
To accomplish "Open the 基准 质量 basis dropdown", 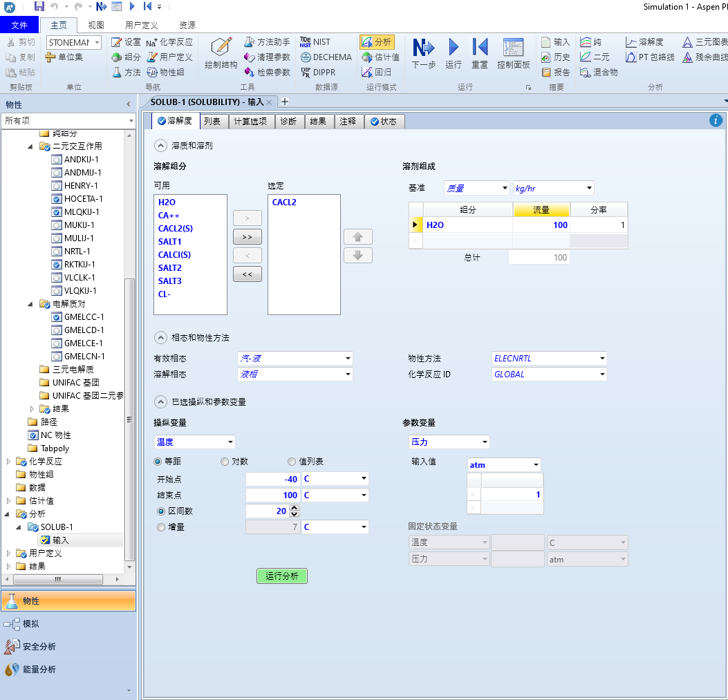I will (476, 188).
